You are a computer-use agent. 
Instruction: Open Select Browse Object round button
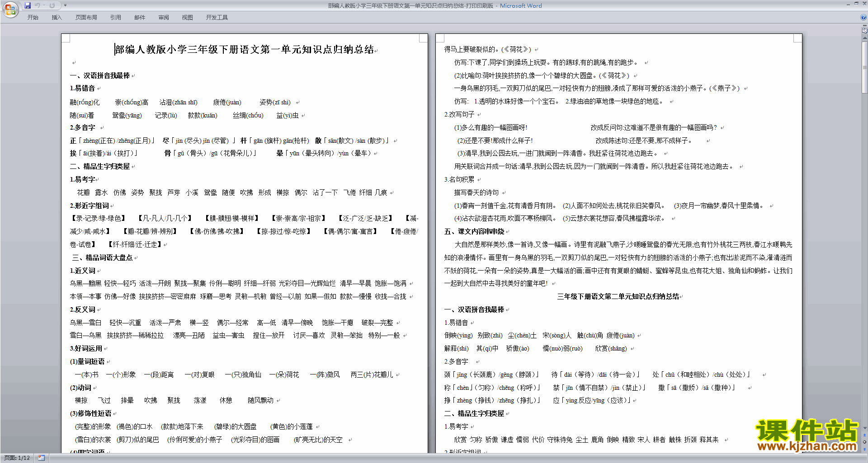(864, 442)
